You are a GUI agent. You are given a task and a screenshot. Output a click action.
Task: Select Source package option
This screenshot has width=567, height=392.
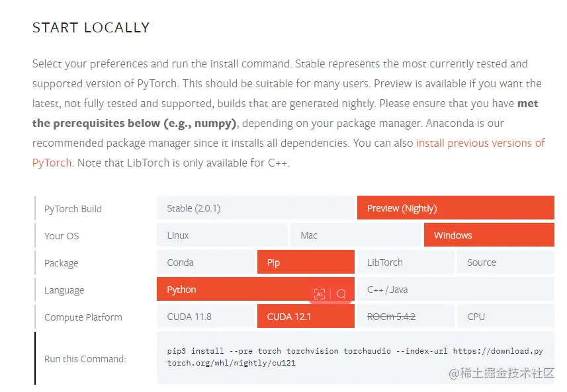[505, 262]
